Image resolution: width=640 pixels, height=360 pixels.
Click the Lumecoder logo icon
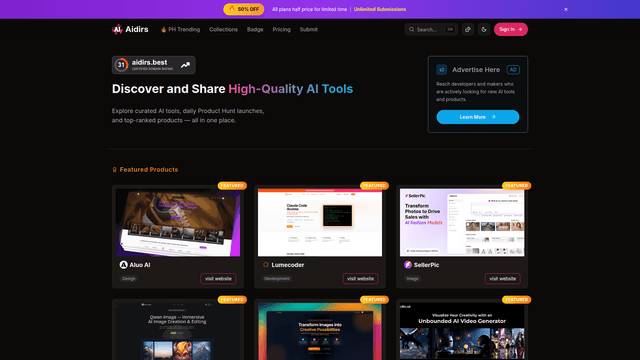pyautogui.click(x=265, y=265)
